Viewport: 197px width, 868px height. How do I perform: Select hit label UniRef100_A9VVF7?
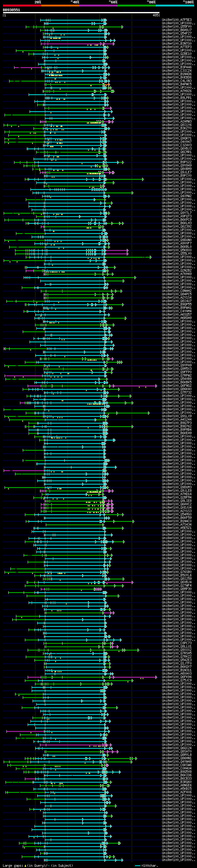coord(177,243)
